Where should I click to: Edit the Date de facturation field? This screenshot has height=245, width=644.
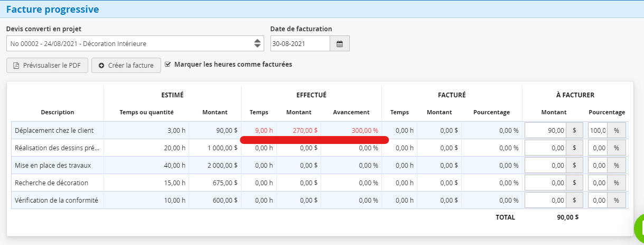[x=300, y=43]
